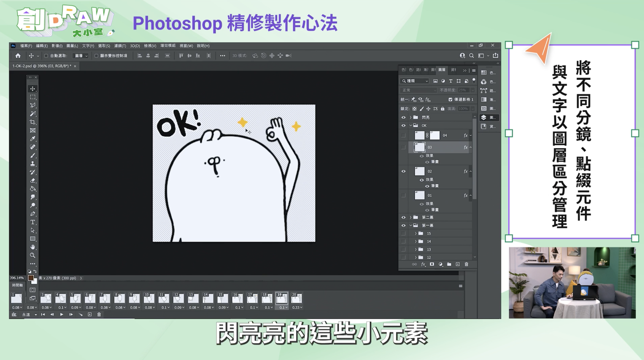Open the 濾鏡(T) menu
The image size is (644, 360).
(120, 46)
